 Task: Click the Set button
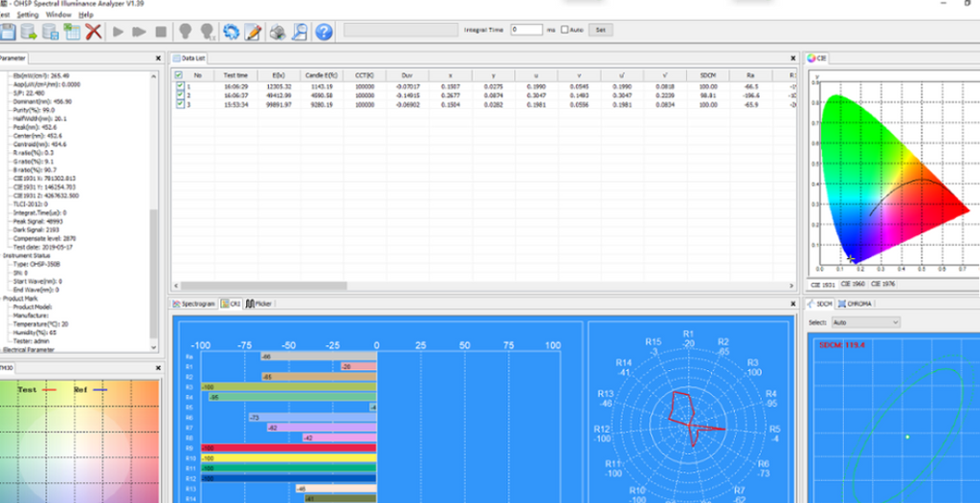click(600, 30)
